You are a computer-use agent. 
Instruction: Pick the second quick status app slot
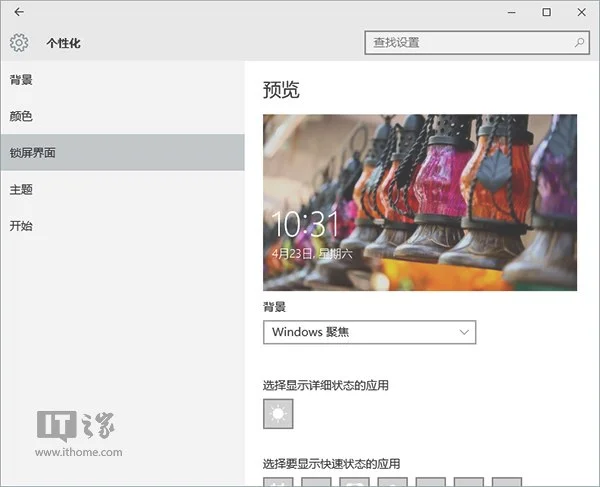(316, 481)
